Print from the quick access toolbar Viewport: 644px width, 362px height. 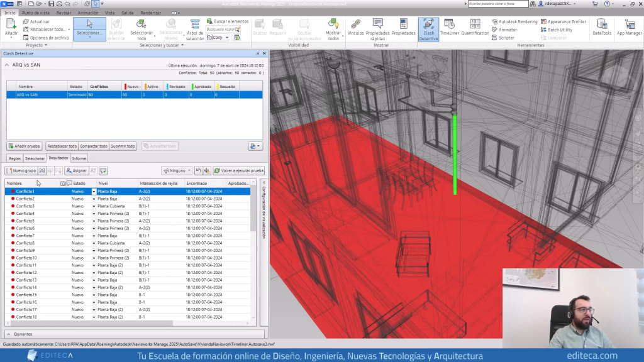[59, 4]
